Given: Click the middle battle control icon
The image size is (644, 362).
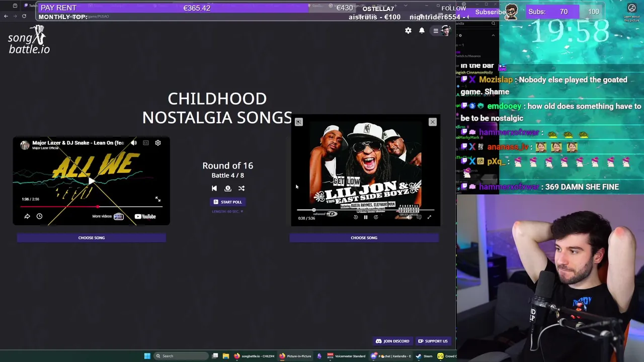Looking at the screenshot, I should tap(228, 188).
